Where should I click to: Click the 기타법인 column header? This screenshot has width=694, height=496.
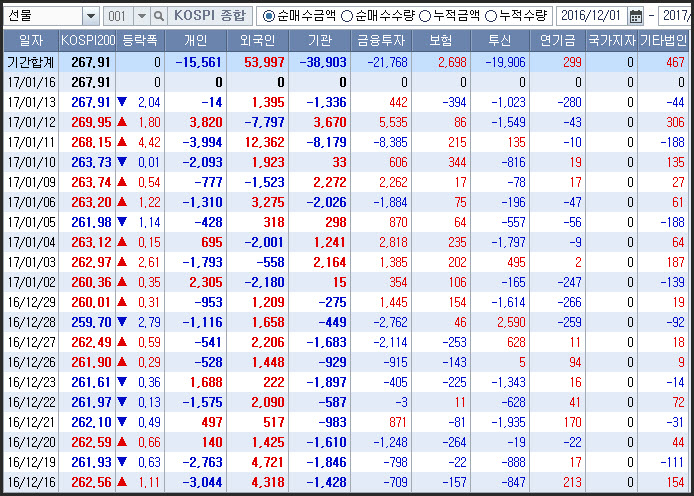click(664, 41)
